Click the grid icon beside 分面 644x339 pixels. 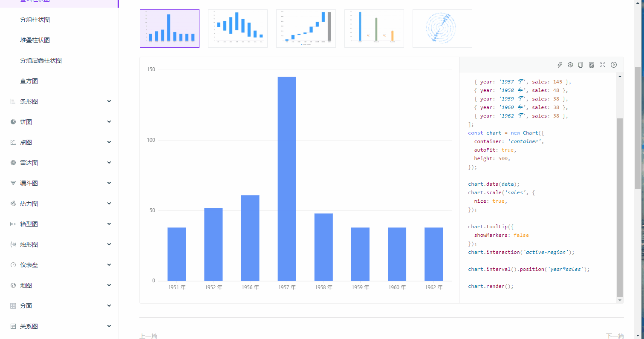[13, 306]
